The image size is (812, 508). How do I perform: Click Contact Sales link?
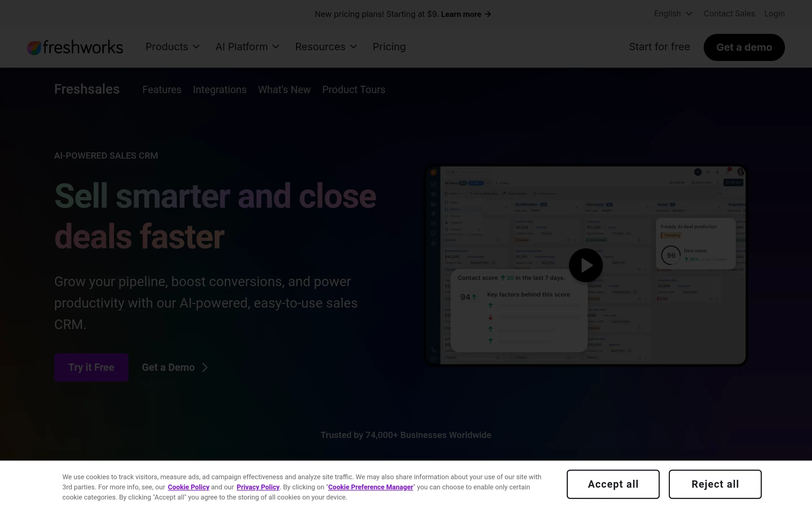[x=729, y=14]
